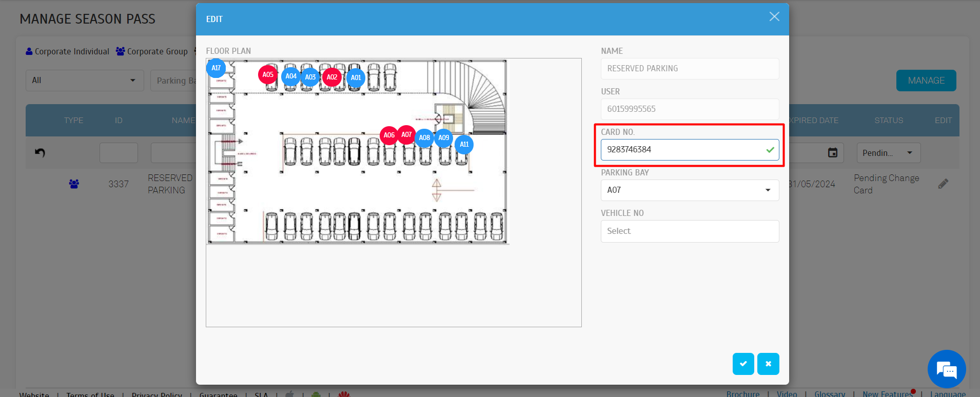Select the A09 parking bay marker
The image size is (980, 397).
pyautogui.click(x=444, y=138)
